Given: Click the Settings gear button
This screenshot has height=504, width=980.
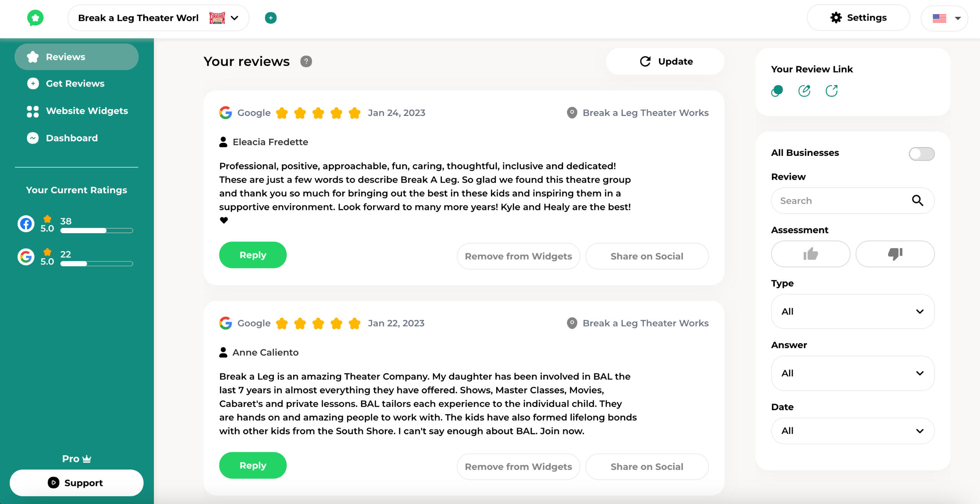Looking at the screenshot, I should coord(858,18).
